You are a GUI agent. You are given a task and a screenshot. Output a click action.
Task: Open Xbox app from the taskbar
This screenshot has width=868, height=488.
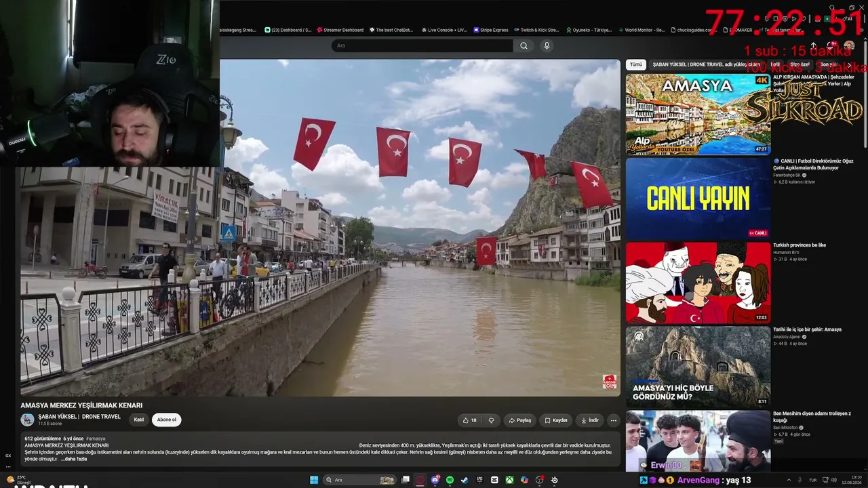click(509, 480)
